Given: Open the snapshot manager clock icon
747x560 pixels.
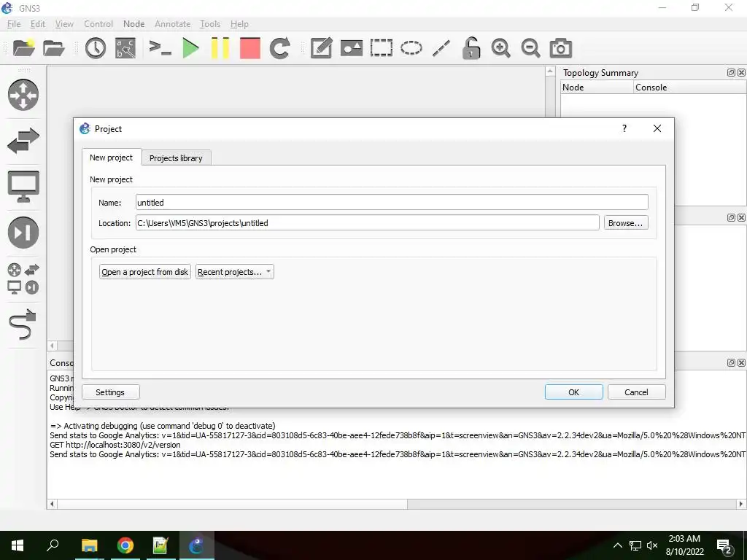Looking at the screenshot, I should [x=96, y=48].
